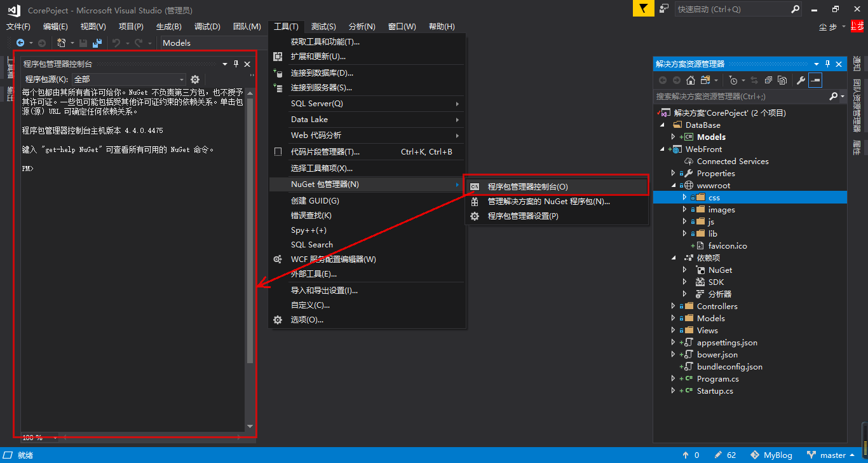Open the 文件(F) menu
This screenshot has height=463, width=868.
[18, 27]
